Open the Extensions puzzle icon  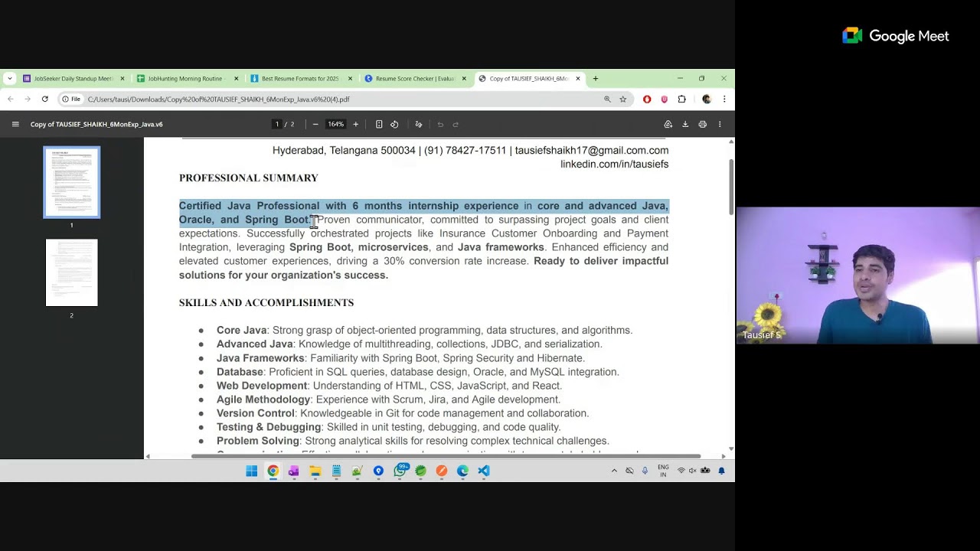[681, 99]
